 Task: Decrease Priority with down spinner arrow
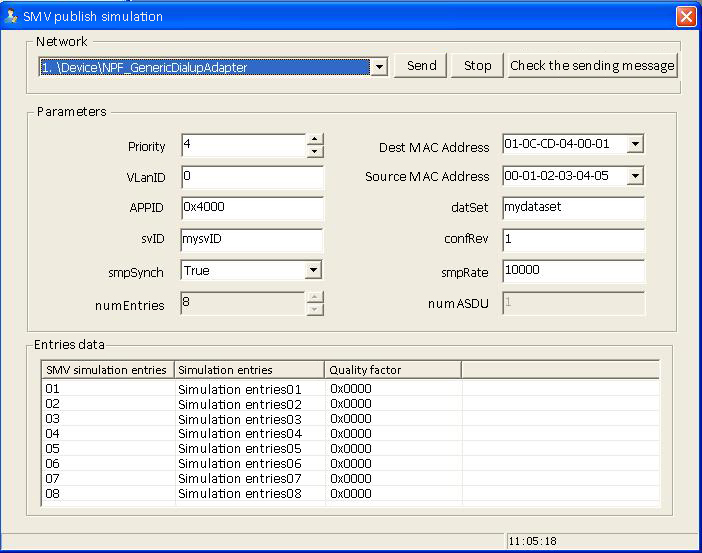315,152
